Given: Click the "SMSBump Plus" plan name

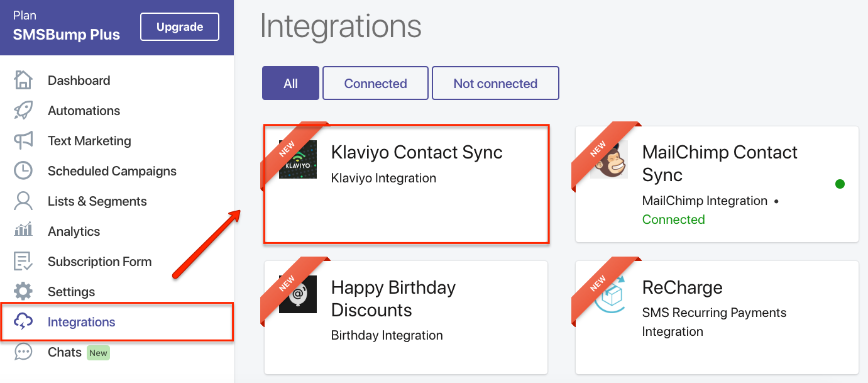Looking at the screenshot, I should tap(67, 35).
